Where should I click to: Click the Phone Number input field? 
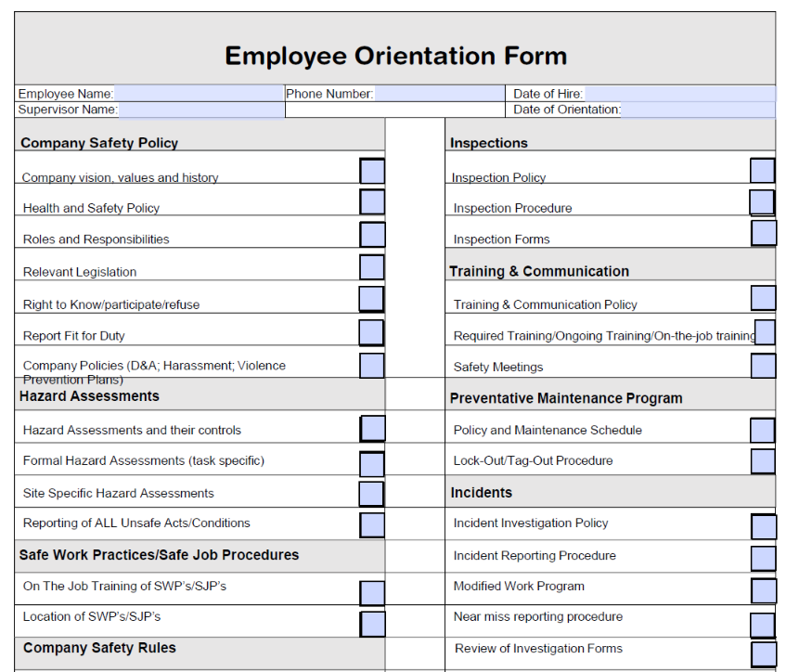tap(436, 94)
